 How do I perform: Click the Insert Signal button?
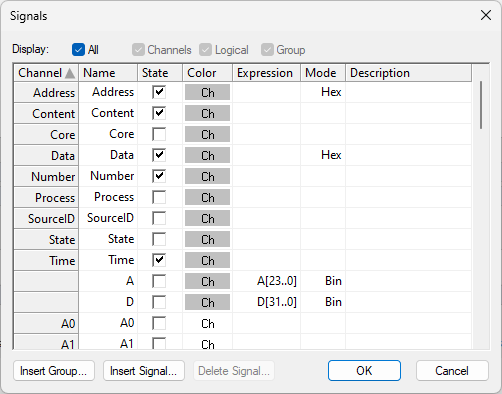144,371
